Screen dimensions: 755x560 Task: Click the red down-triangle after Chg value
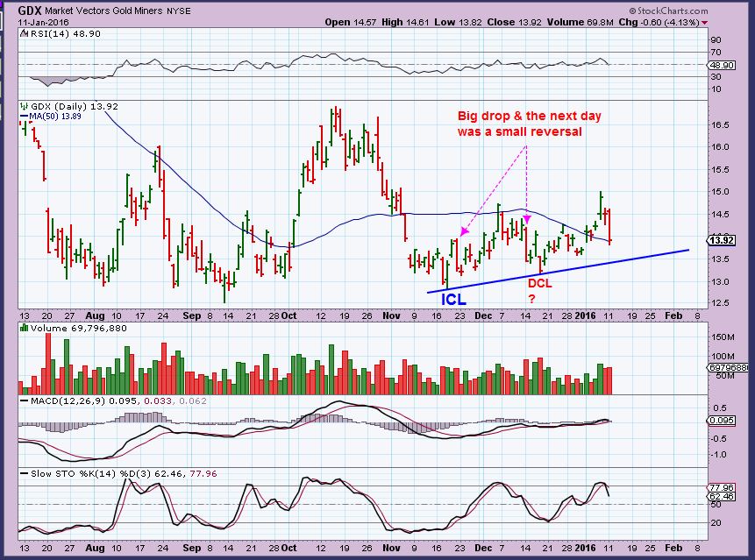(705, 23)
